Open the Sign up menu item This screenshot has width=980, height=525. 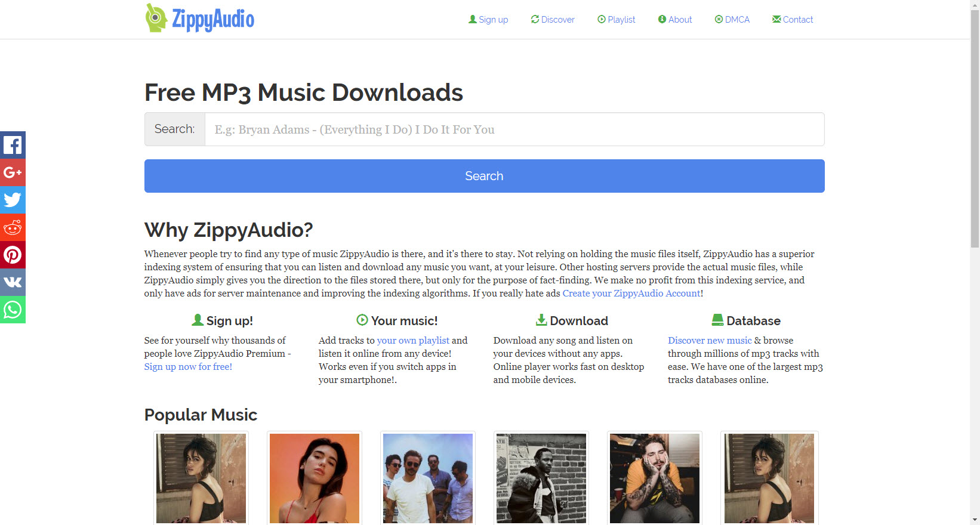(488, 20)
